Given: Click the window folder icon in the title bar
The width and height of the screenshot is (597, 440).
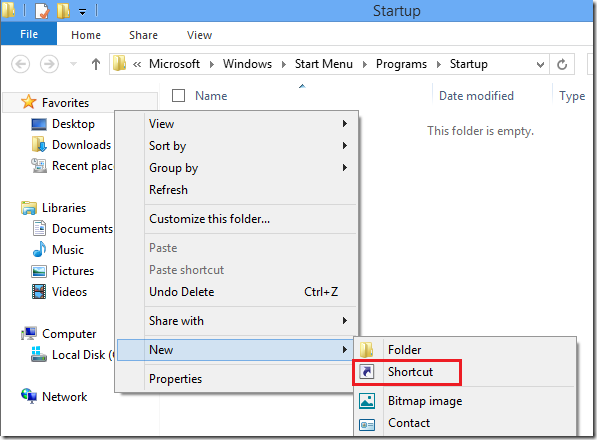Looking at the screenshot, I should pos(8,10).
